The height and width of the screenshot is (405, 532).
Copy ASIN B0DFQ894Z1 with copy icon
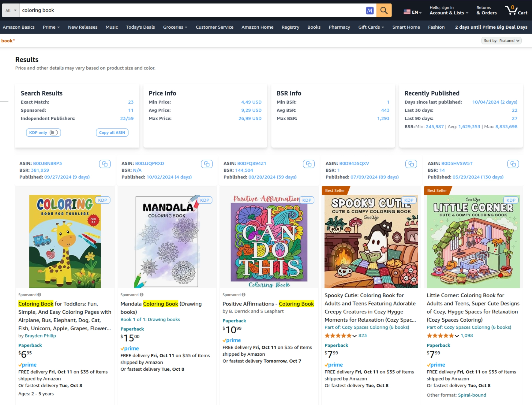coord(309,164)
